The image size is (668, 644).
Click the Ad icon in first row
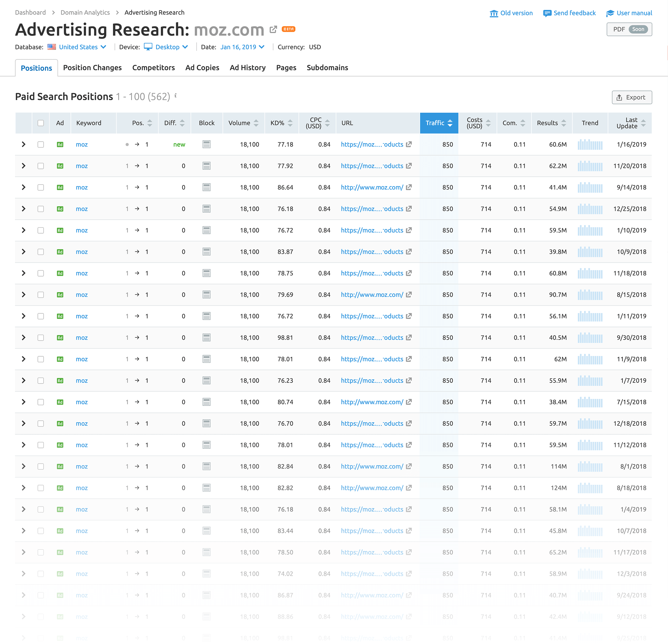(60, 144)
